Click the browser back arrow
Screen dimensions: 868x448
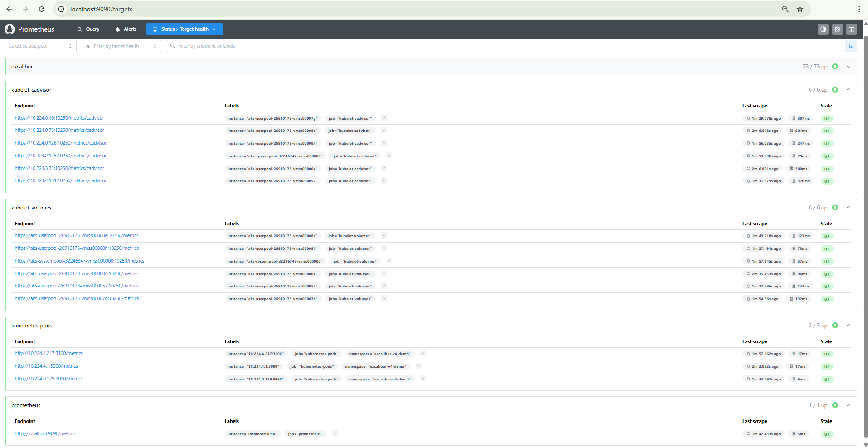9,9
